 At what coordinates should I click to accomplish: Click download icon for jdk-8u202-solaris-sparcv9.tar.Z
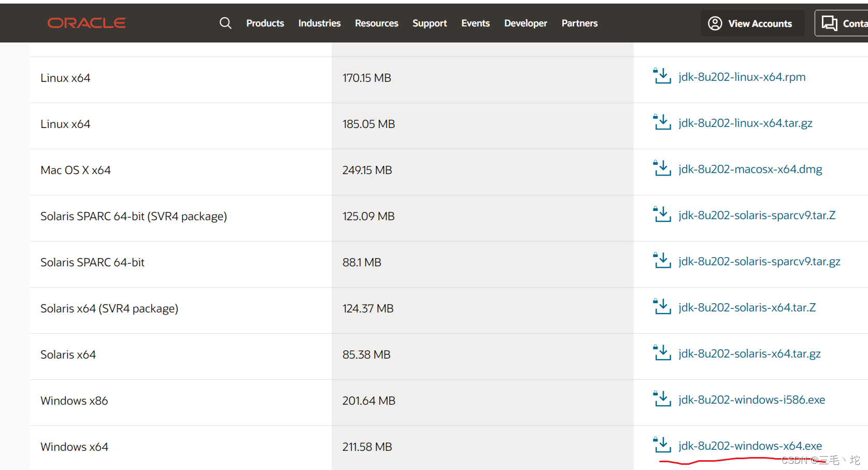pyautogui.click(x=662, y=215)
